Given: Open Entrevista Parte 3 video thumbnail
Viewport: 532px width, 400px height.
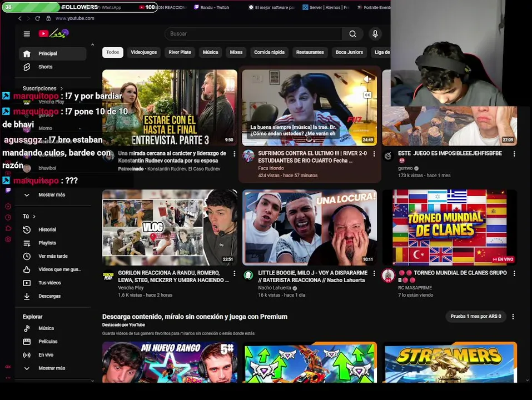Looking at the screenshot, I should 170,108.
